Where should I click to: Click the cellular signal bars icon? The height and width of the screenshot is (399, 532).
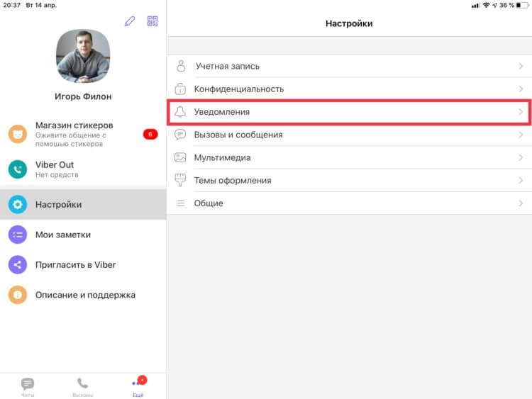(476, 6)
